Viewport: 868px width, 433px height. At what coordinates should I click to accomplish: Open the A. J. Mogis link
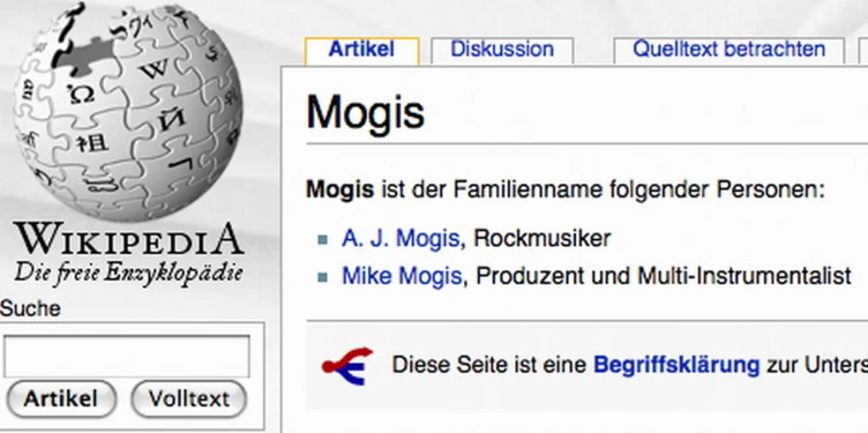[400, 239]
